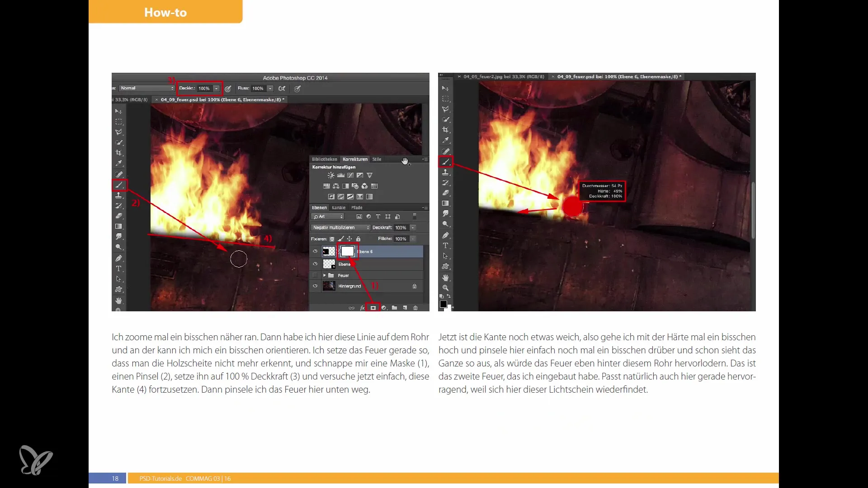Select the Dodge tool in the right screenshot
The height and width of the screenshot is (488, 868).
click(x=445, y=224)
